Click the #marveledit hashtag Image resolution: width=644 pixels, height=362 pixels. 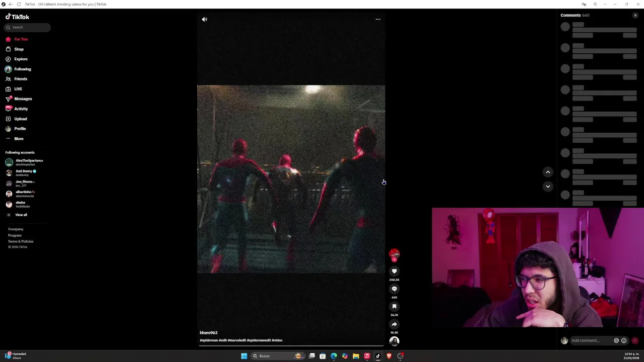pos(236,340)
